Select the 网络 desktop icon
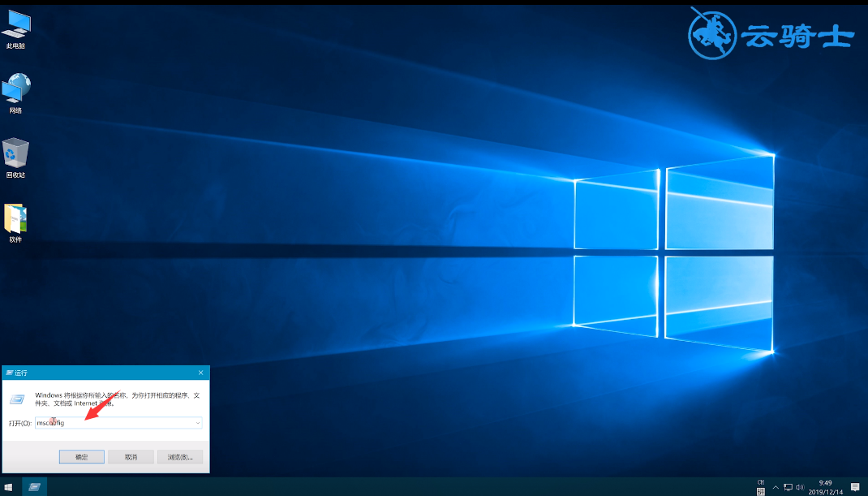Image resolution: width=868 pixels, height=496 pixels. click(15, 93)
